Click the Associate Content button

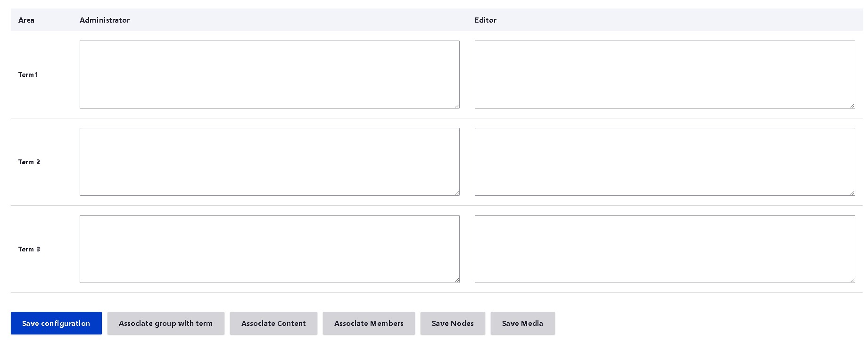click(x=273, y=323)
